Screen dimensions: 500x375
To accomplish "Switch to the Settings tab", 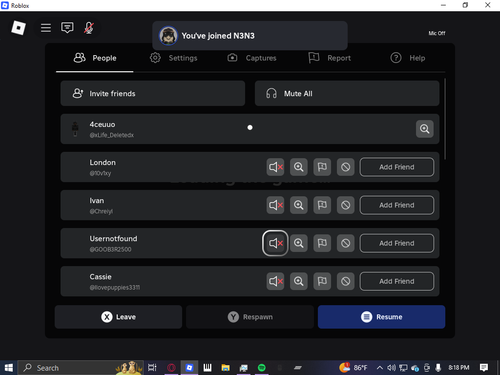I will (173, 58).
